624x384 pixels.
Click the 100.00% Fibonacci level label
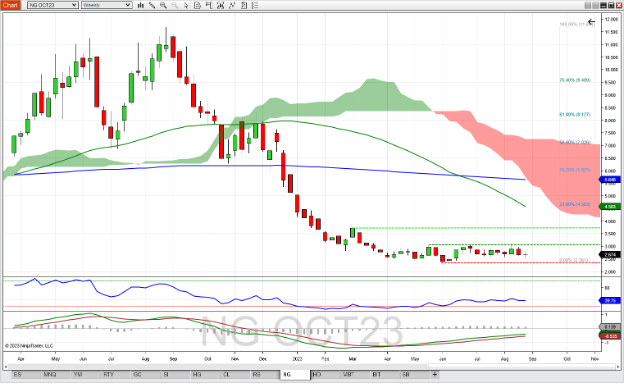coord(577,25)
